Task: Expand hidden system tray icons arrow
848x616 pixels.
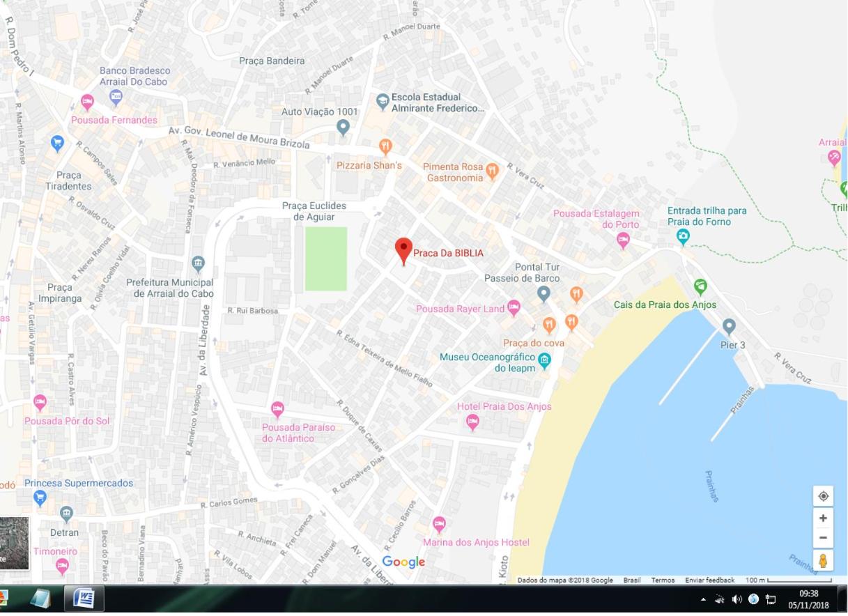Action: 703,599
